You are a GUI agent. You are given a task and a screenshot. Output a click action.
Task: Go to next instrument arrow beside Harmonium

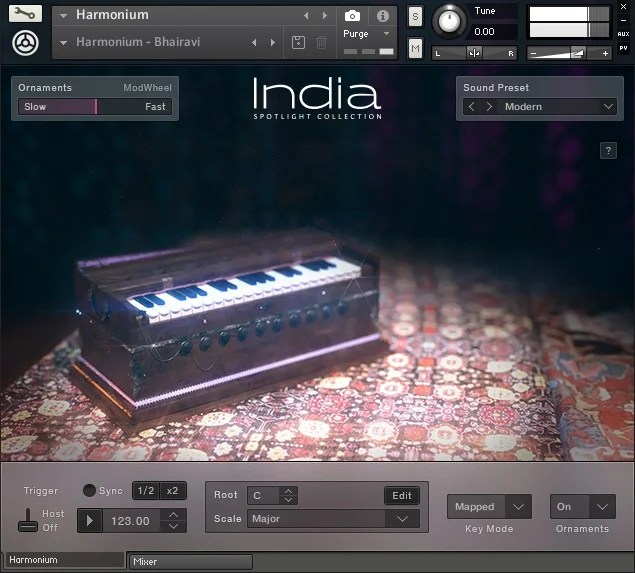(324, 15)
